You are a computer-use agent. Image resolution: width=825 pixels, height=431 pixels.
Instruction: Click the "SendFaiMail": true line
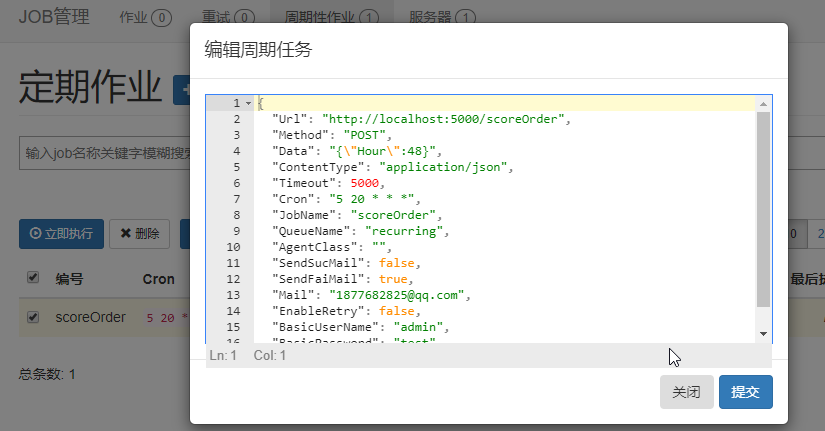click(343, 279)
